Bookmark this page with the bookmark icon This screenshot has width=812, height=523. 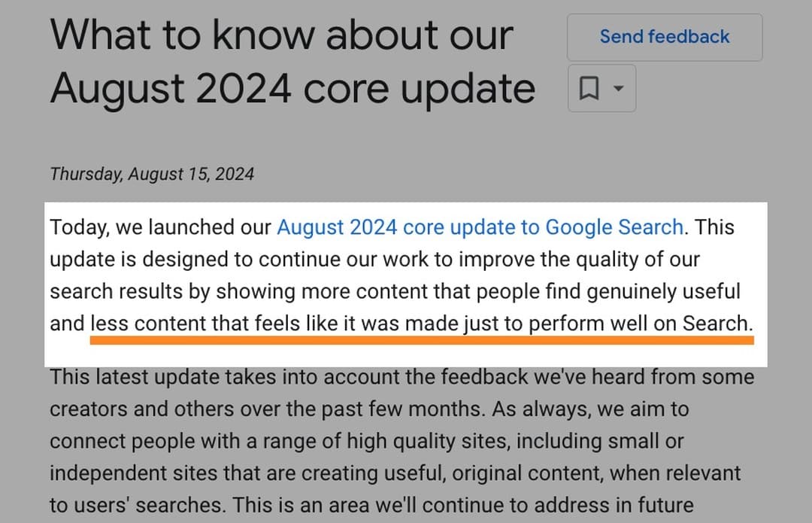pyautogui.click(x=589, y=88)
